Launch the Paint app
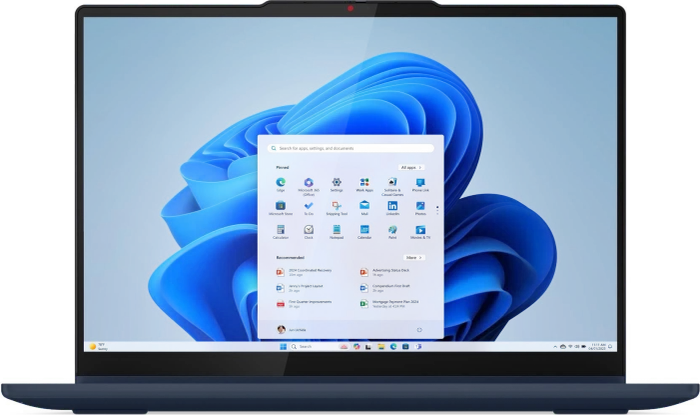Screen dimensions: 700x415 [392, 230]
